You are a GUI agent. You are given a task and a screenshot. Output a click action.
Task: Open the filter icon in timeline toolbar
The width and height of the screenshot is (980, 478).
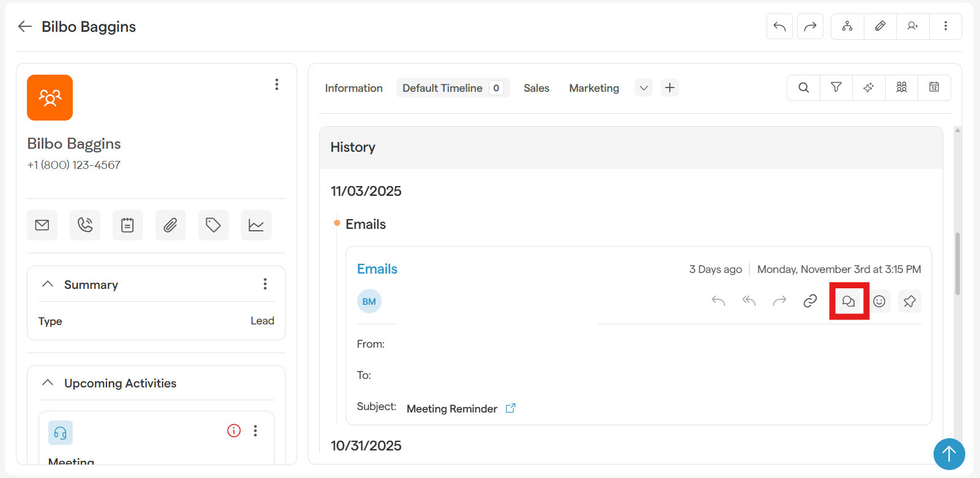coord(836,88)
